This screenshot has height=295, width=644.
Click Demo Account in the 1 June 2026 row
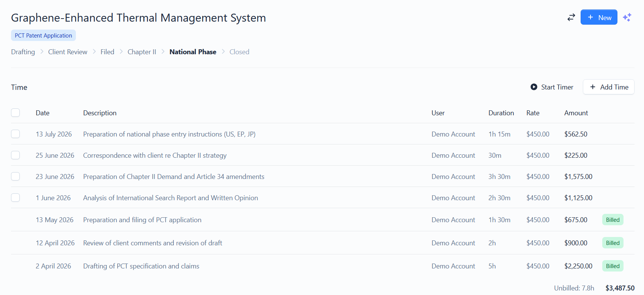point(453,198)
